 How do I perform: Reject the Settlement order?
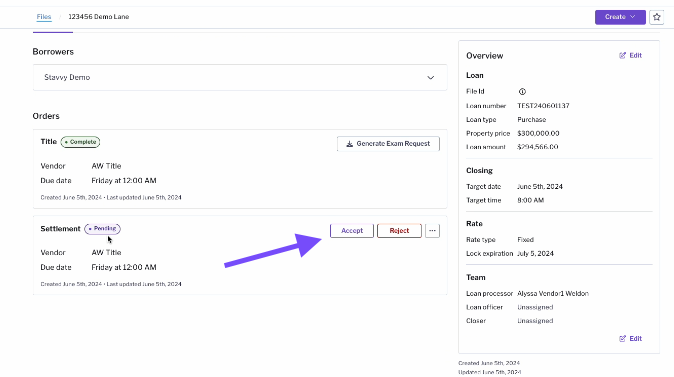coord(399,231)
